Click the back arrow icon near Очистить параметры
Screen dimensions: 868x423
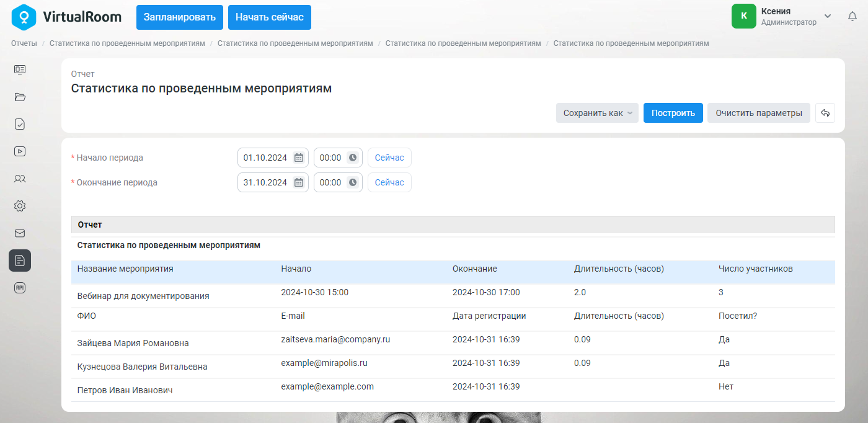[825, 113]
